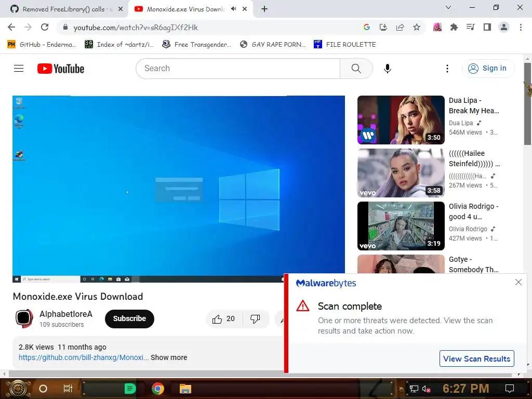Open the Start menu orb
Image resolution: width=532 pixels, height=399 pixels.
coord(18,389)
